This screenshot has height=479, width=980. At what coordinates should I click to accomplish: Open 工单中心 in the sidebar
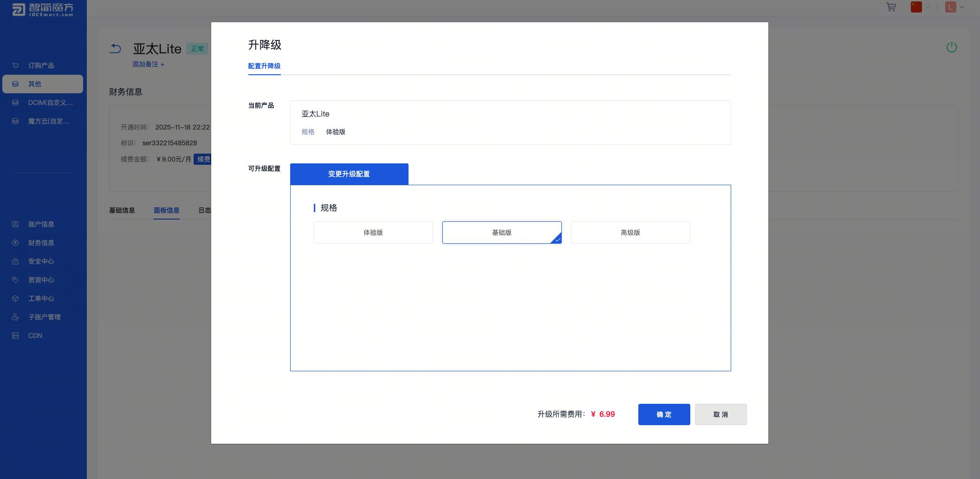(41, 298)
